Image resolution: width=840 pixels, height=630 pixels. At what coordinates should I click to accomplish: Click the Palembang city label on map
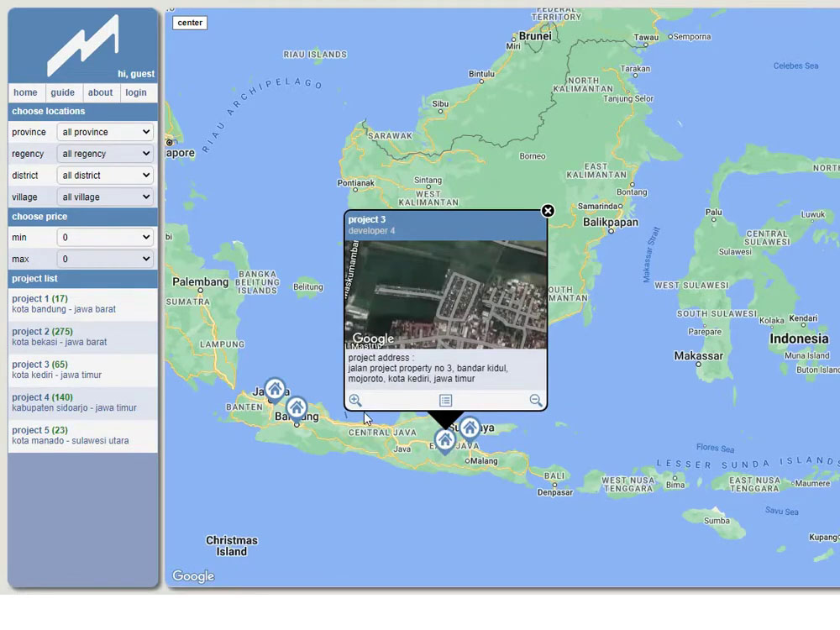click(201, 281)
